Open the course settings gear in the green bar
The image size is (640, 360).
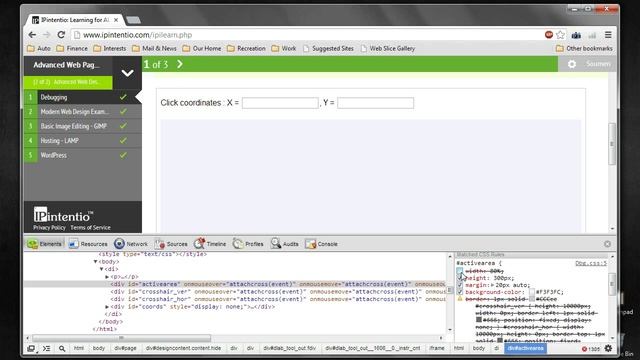click(x=572, y=64)
